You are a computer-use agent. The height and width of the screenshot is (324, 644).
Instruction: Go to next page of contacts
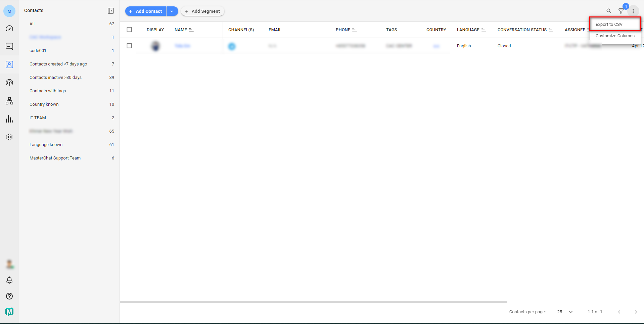tap(636, 312)
